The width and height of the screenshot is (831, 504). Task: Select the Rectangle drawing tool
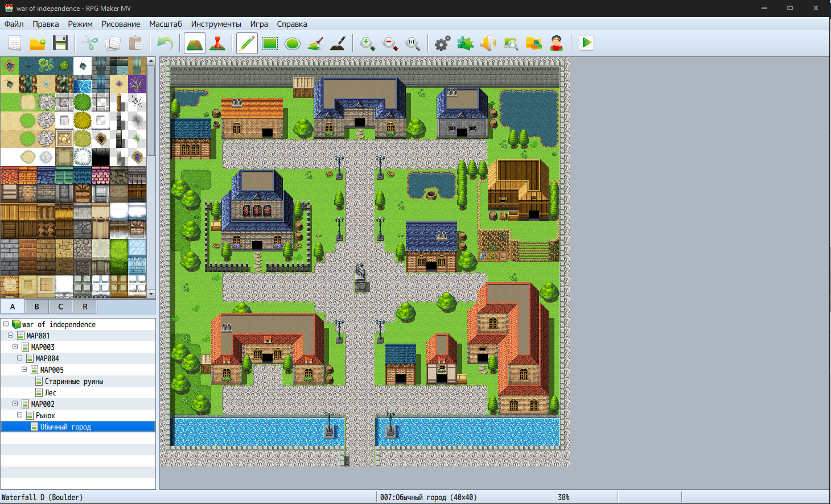[x=270, y=43]
